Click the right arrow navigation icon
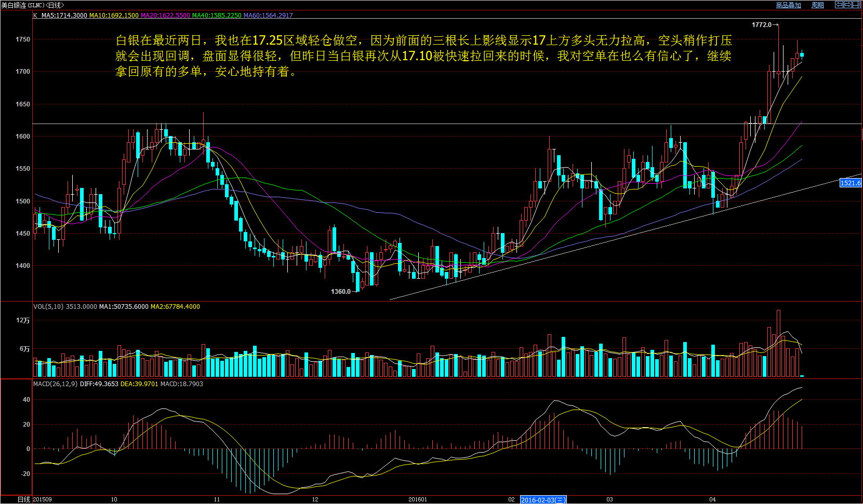This screenshot has height=504, width=863. click(848, 5)
